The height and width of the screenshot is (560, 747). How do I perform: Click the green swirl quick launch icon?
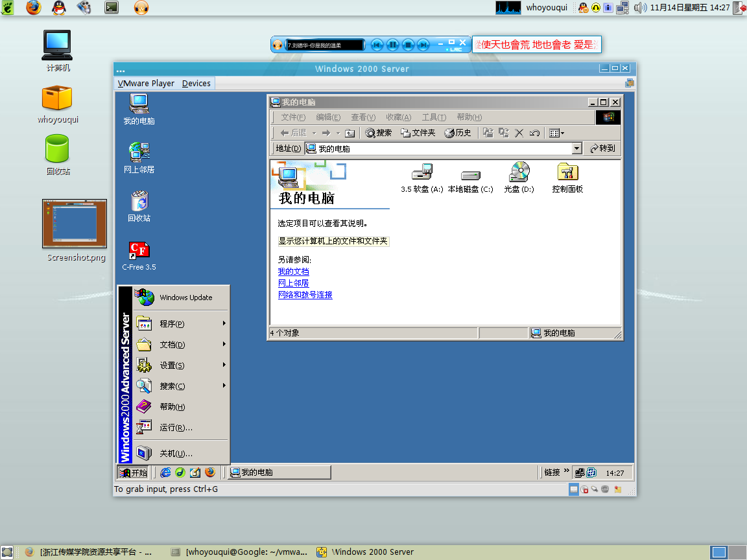pos(180,472)
